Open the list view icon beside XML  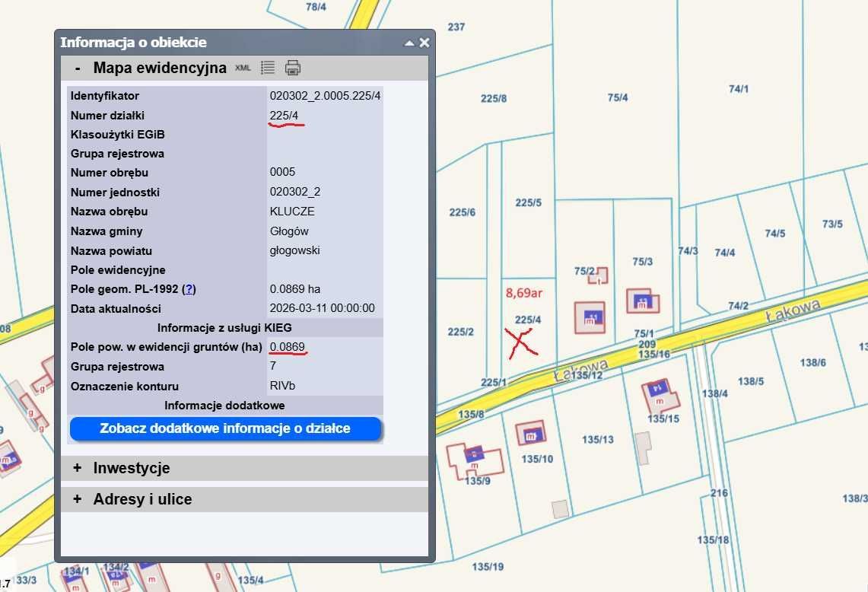pyautogui.click(x=267, y=68)
